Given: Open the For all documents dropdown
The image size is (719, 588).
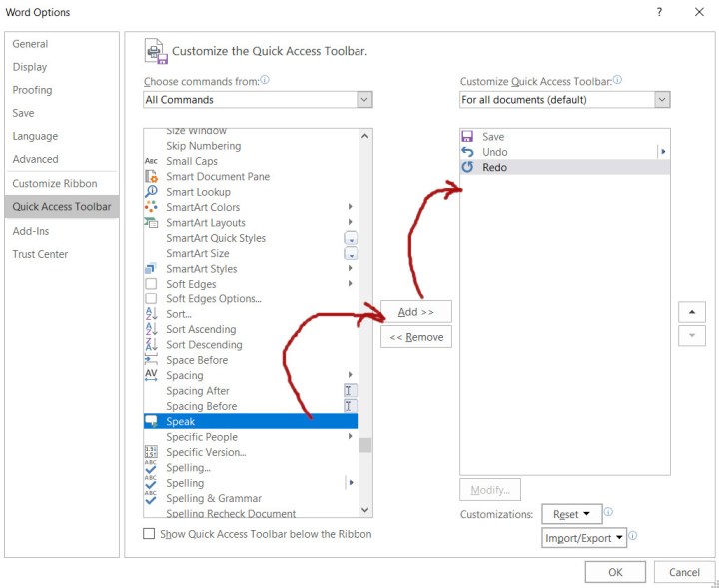Looking at the screenshot, I should click(662, 100).
